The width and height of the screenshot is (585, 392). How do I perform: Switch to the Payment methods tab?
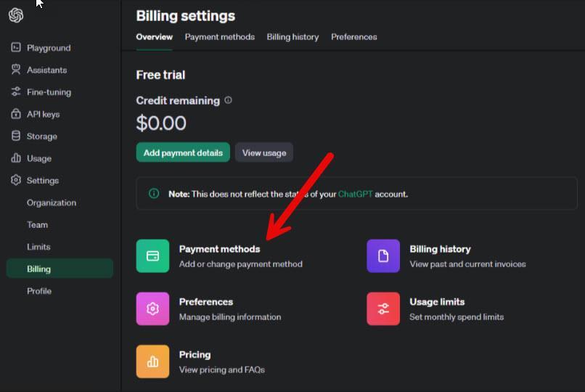click(x=219, y=37)
